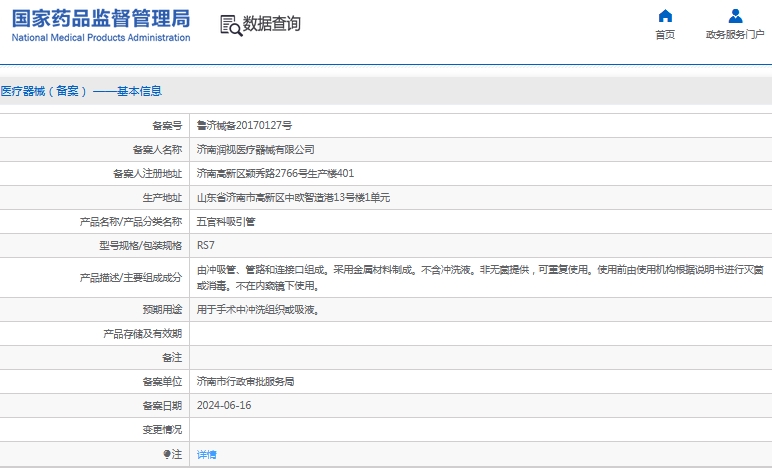
Task: Click the 备案单位 label
Action: (x=162, y=381)
